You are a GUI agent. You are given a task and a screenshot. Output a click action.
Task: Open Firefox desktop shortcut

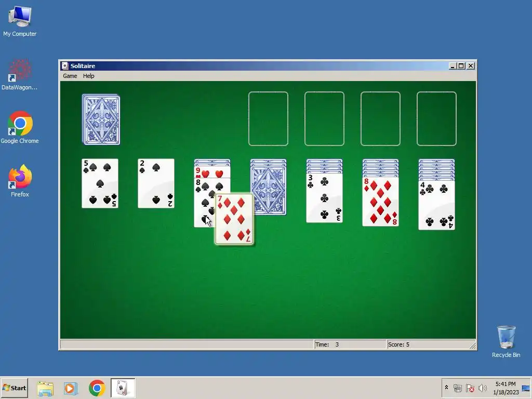point(20,181)
